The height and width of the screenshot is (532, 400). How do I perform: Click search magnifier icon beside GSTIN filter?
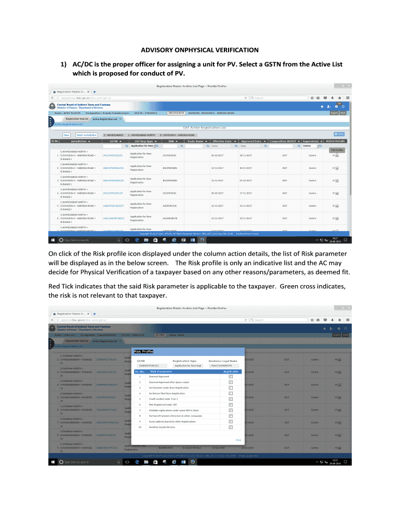tap(127, 147)
